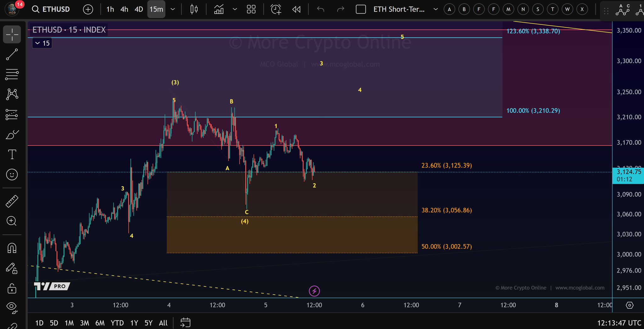Select the ruler measure tool

tap(12, 201)
